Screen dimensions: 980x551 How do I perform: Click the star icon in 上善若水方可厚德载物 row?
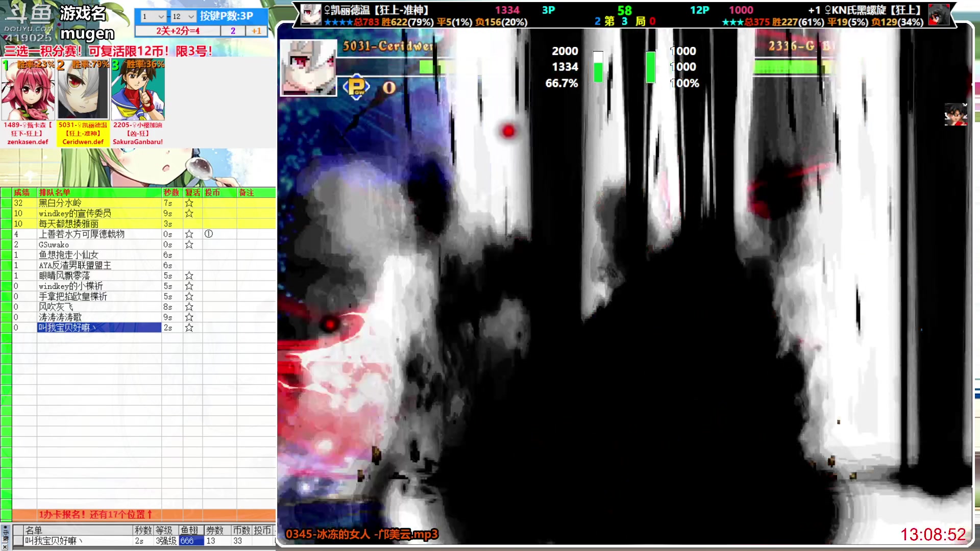pos(189,234)
